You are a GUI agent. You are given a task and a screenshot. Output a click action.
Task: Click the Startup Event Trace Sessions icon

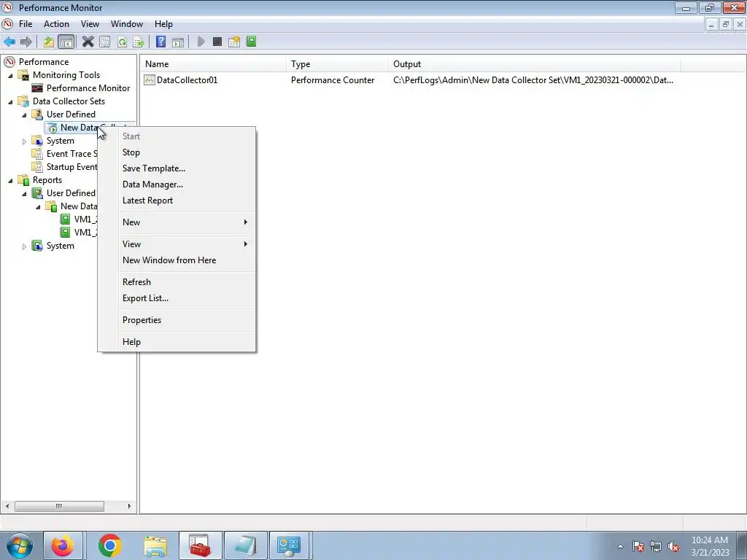click(x=37, y=167)
